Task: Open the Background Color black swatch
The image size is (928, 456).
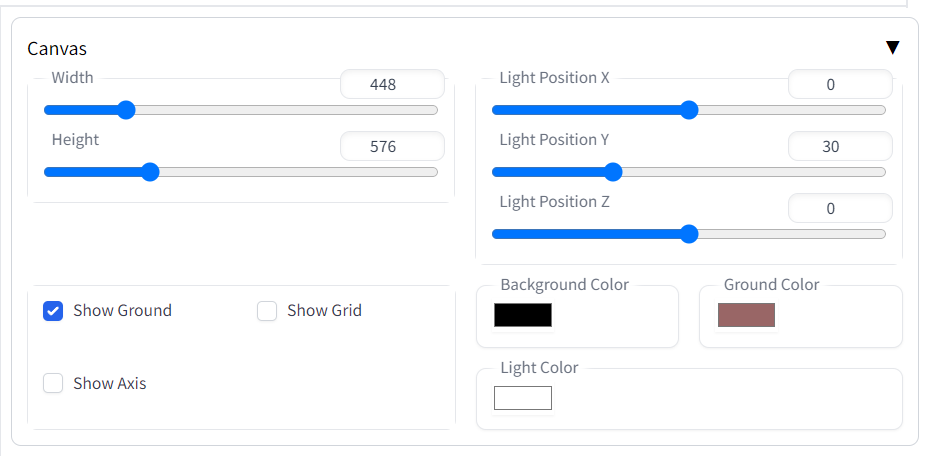Action: tap(523, 315)
